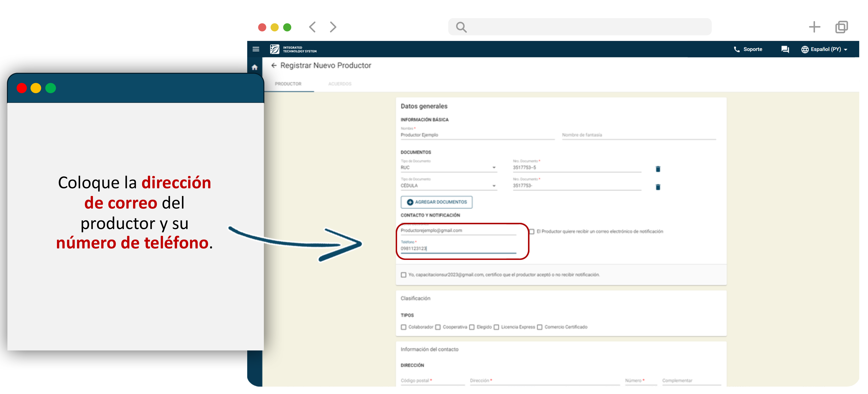Open the hamburger menu icon
The image size is (868, 394).
coord(256,49)
